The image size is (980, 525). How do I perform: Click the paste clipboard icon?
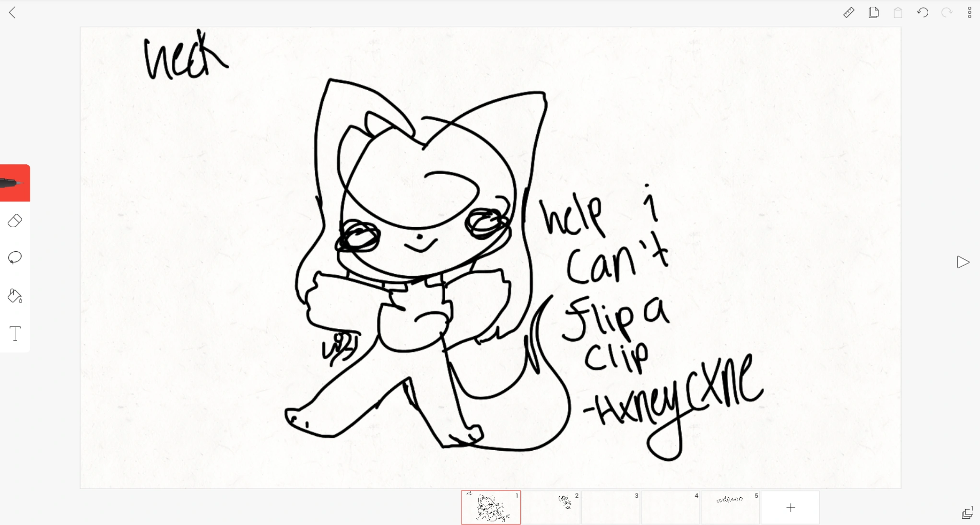click(898, 12)
